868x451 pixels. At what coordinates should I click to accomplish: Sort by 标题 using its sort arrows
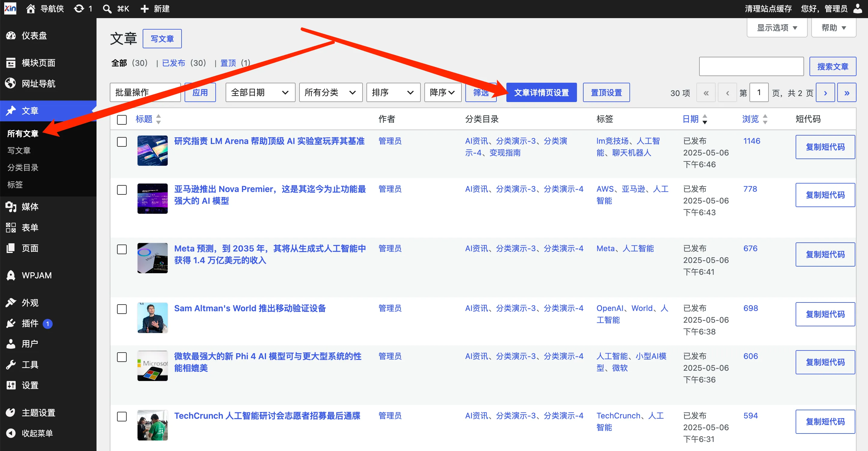coord(158,119)
